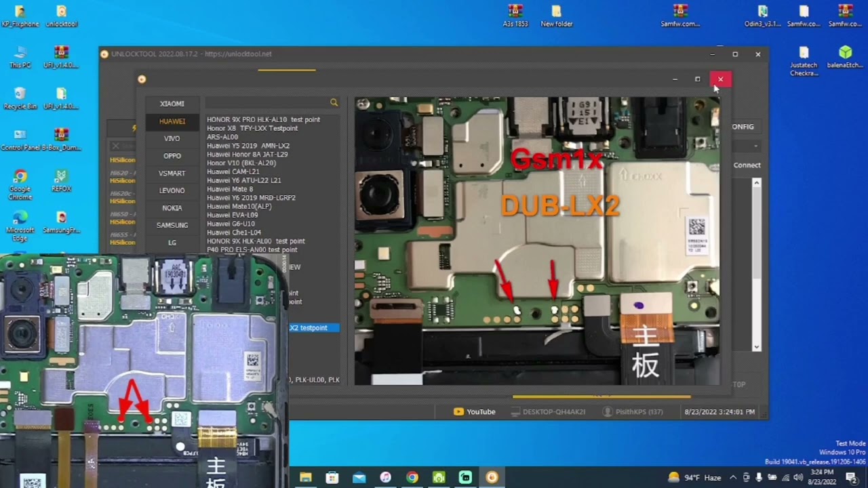This screenshot has width=868, height=488.
Task: Click the network tray icon
Action: point(785,477)
